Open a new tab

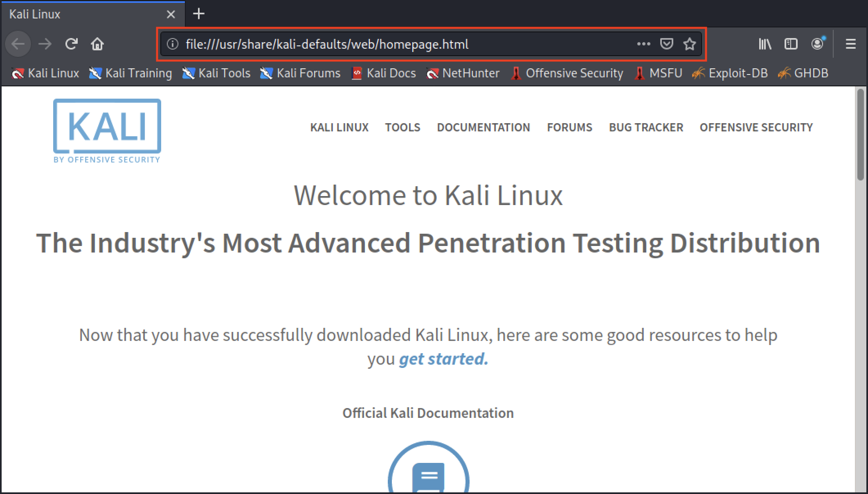coord(199,14)
